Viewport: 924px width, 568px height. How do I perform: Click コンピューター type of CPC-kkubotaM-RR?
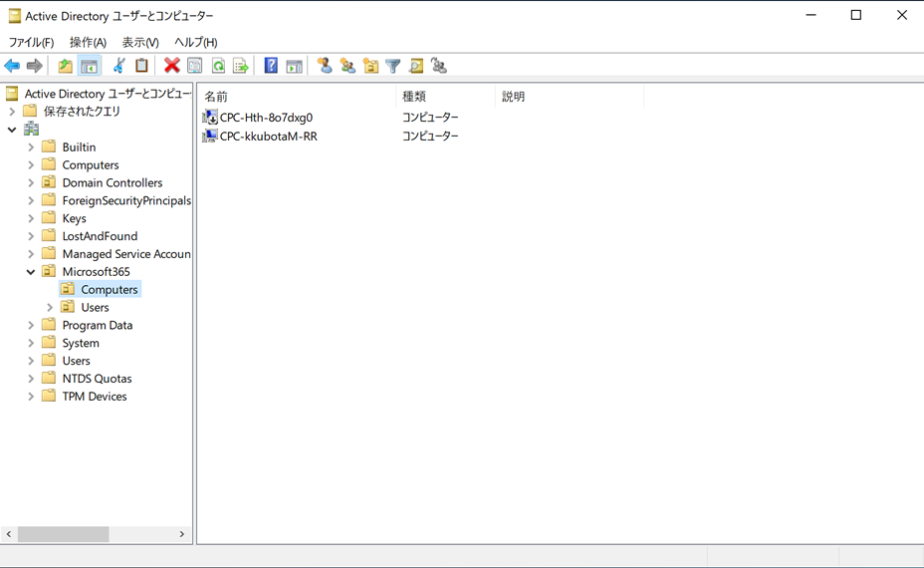pyautogui.click(x=430, y=136)
